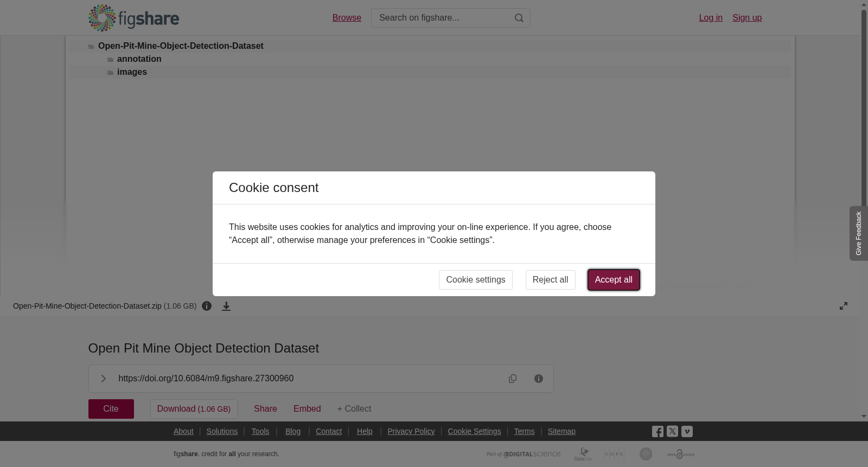Open the Contact footer link
This screenshot has width=868, height=467.
[x=329, y=431]
